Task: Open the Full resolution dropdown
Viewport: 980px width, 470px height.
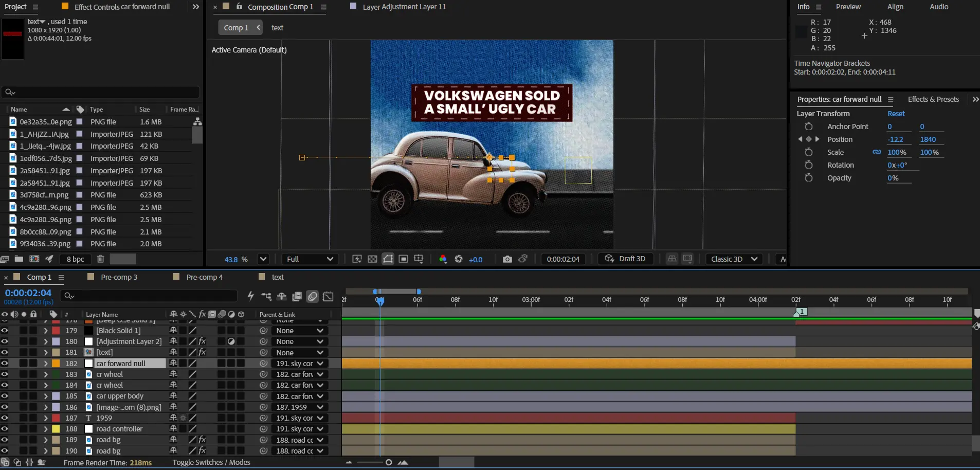Action: [310, 259]
